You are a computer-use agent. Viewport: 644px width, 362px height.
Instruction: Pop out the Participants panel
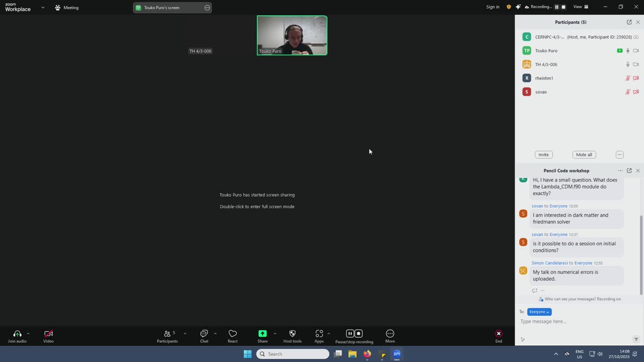[629, 22]
